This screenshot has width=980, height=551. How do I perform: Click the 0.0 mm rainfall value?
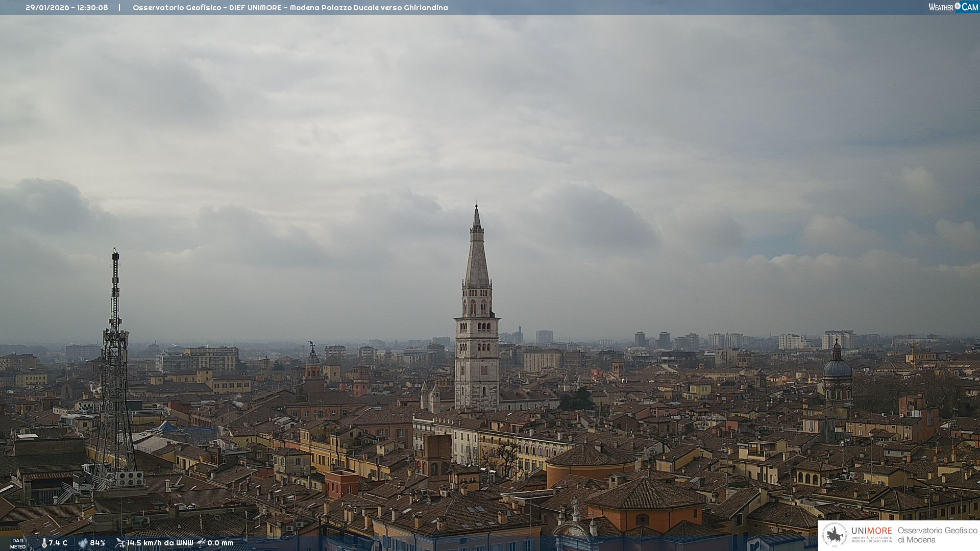tap(220, 543)
